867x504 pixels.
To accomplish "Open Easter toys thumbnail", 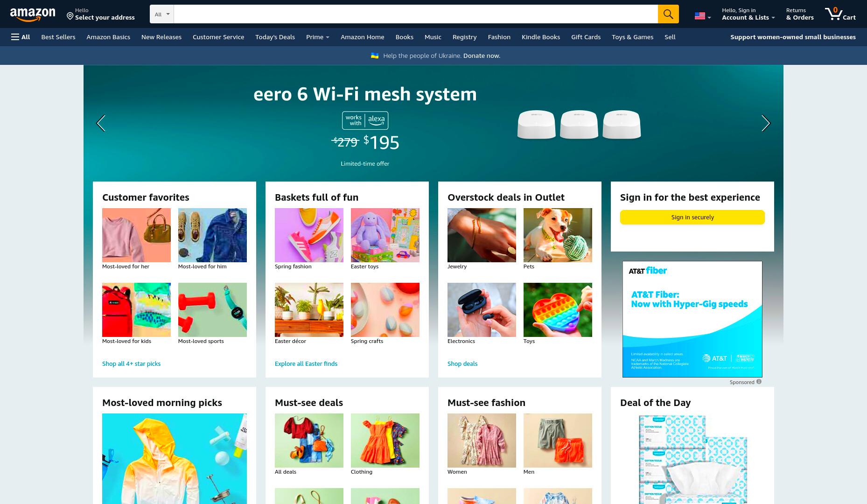I will [x=385, y=235].
